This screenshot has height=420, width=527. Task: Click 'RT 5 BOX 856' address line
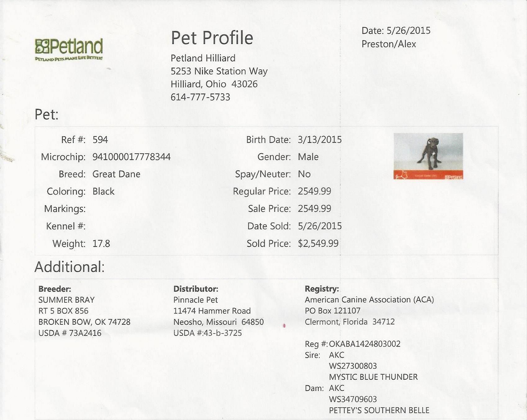coord(63,311)
